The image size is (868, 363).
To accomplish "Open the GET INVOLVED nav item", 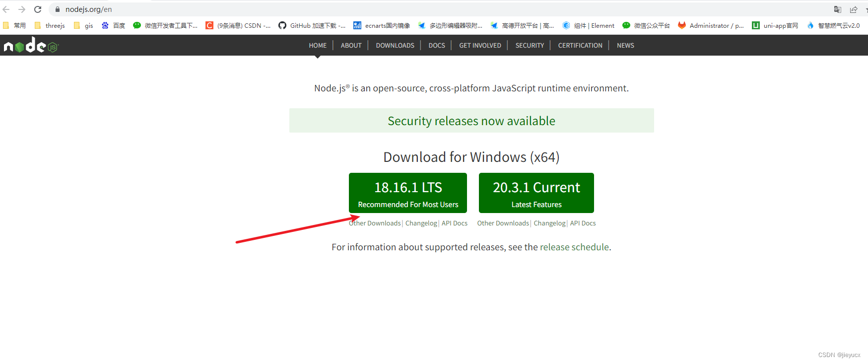I will (480, 45).
